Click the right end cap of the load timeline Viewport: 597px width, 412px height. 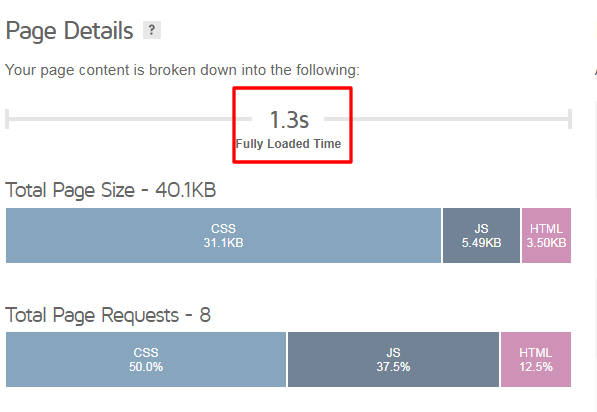570,119
